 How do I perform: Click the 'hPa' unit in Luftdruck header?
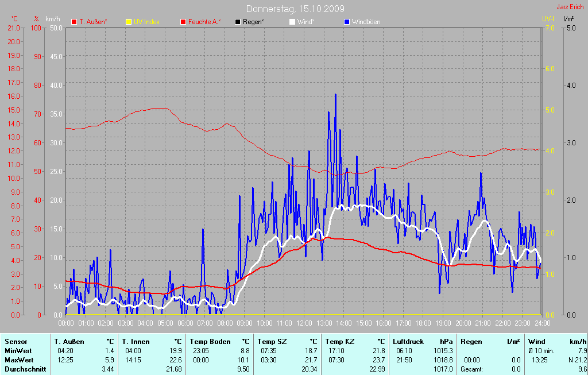446,342
